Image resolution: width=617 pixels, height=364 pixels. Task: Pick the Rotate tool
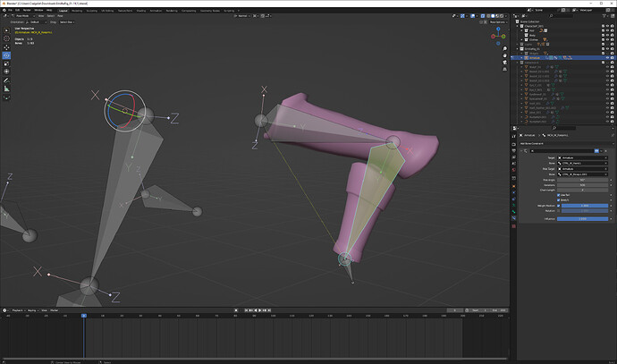6,55
